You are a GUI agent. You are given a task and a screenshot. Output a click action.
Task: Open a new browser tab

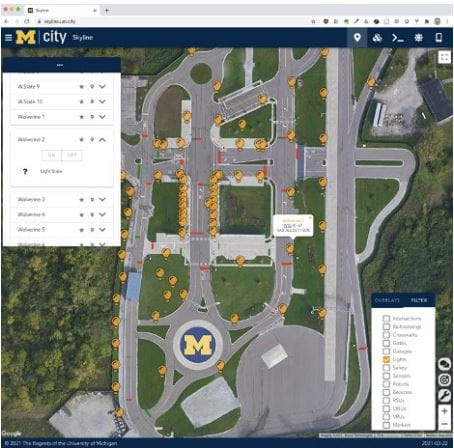(107, 10)
